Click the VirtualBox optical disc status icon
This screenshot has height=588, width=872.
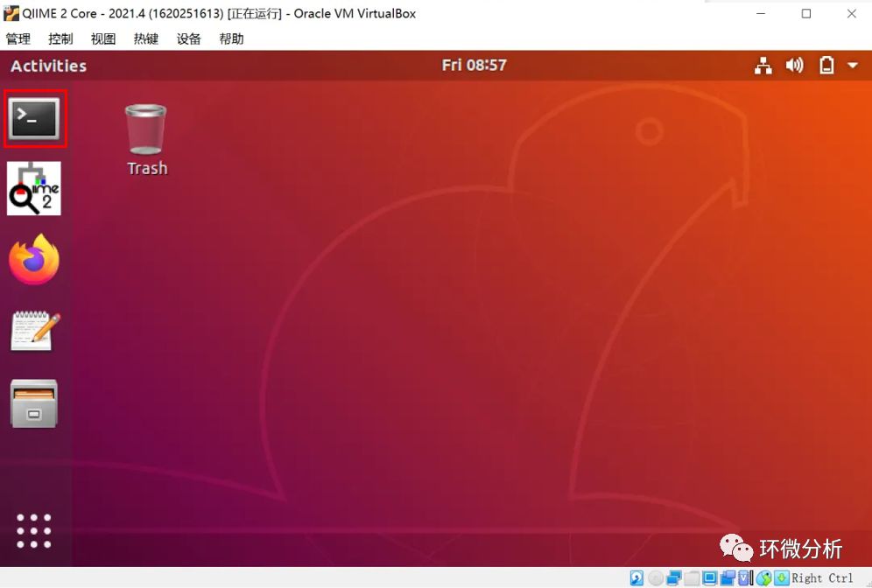click(655, 578)
